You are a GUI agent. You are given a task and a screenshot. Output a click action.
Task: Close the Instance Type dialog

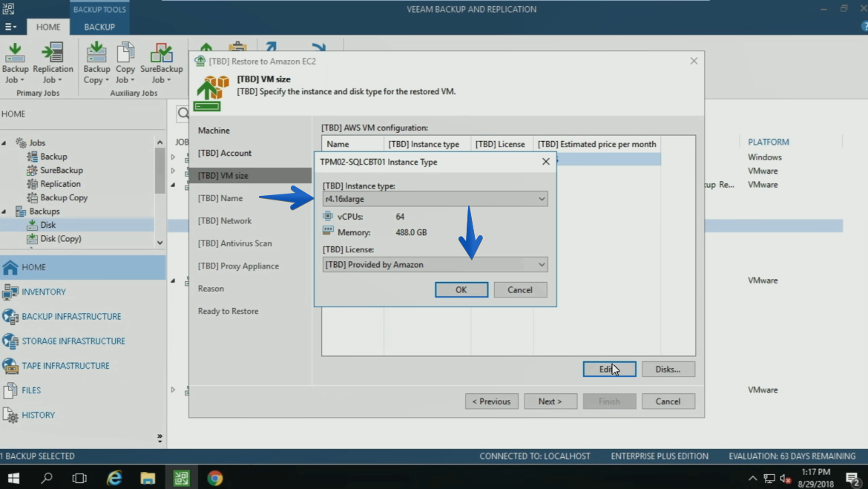[546, 162]
